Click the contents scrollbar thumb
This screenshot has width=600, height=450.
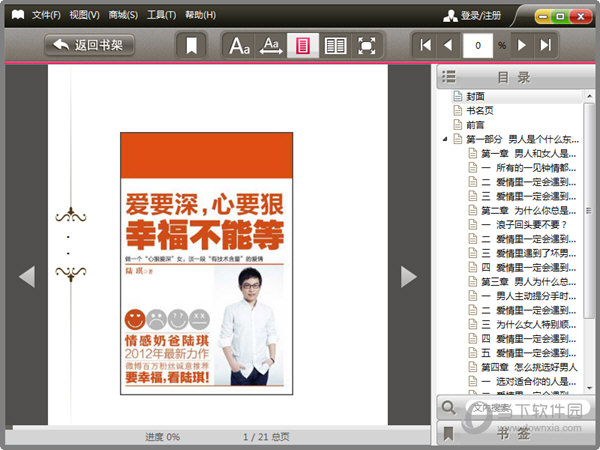pyautogui.click(x=589, y=210)
